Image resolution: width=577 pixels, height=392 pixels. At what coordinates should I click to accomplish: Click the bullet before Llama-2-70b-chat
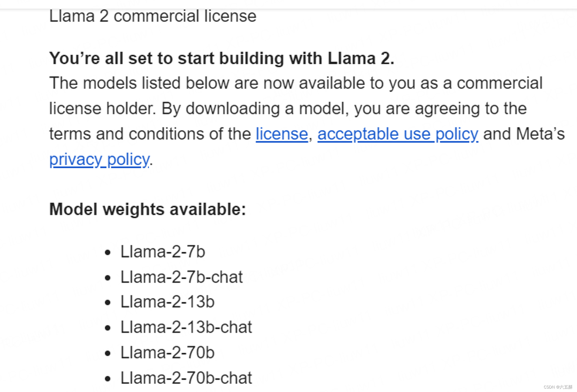[108, 379]
